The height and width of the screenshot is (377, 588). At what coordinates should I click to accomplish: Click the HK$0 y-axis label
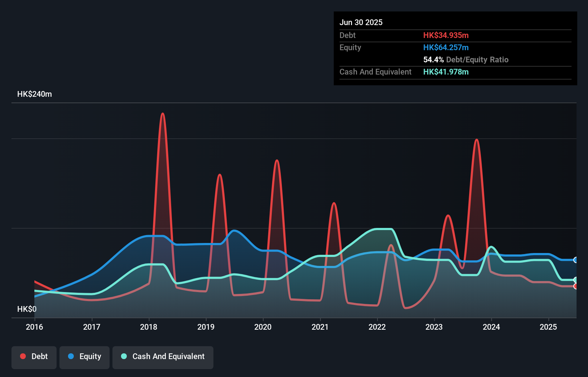27,309
